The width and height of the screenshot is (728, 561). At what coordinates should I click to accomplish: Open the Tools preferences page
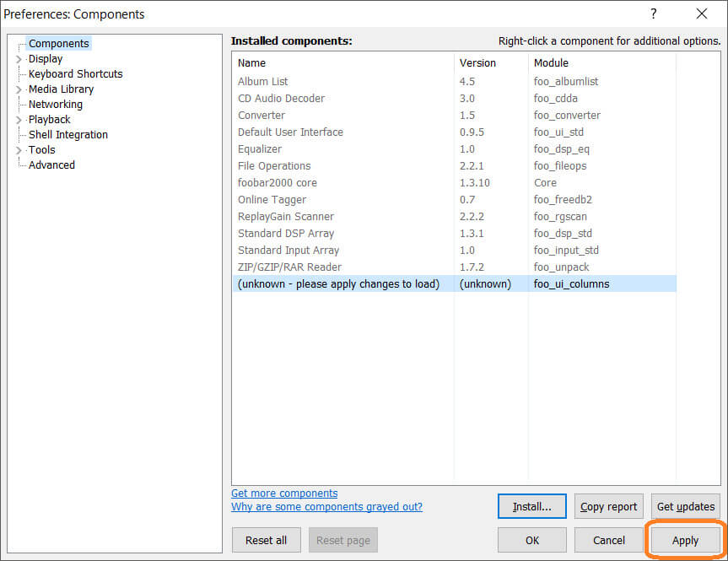click(x=42, y=150)
